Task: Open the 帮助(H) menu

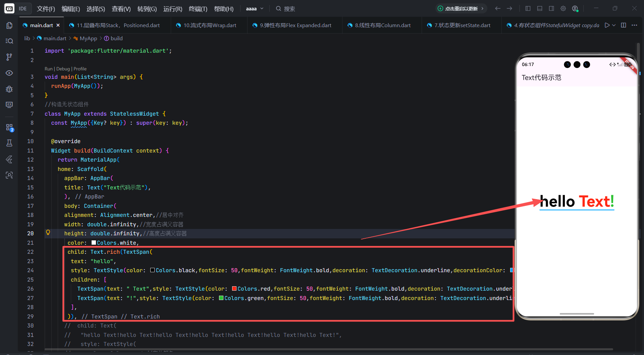Action: point(224,9)
